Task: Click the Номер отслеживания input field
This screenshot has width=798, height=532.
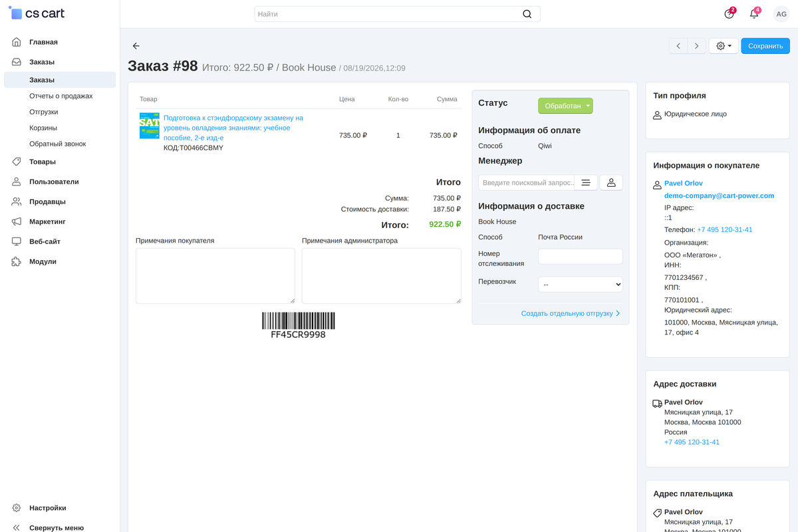Action: (x=581, y=256)
